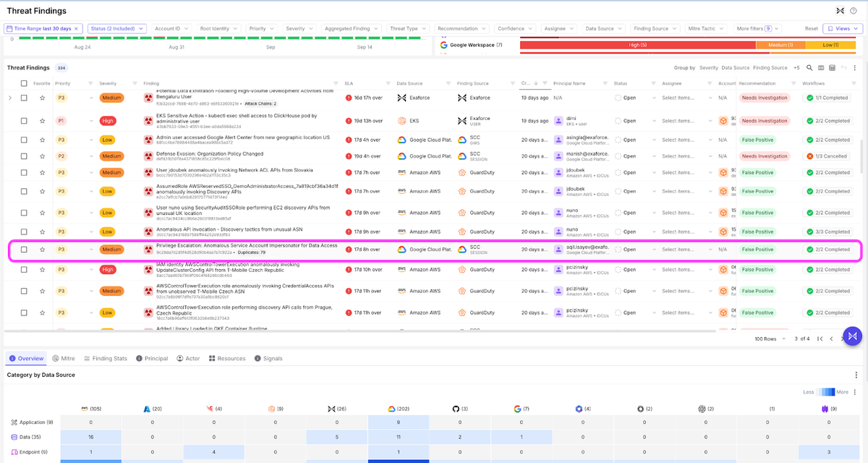Expand More filters dropdown
Image resolution: width=868 pixels, height=463 pixels.
tap(757, 29)
